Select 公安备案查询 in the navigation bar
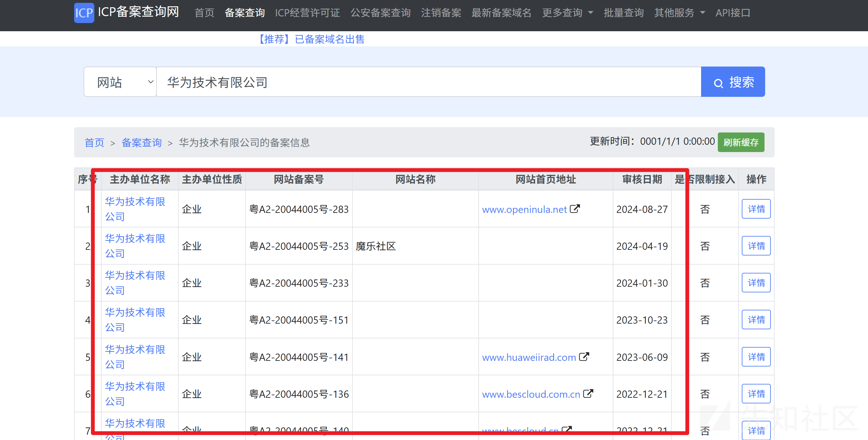This screenshot has width=868, height=440. click(x=381, y=13)
